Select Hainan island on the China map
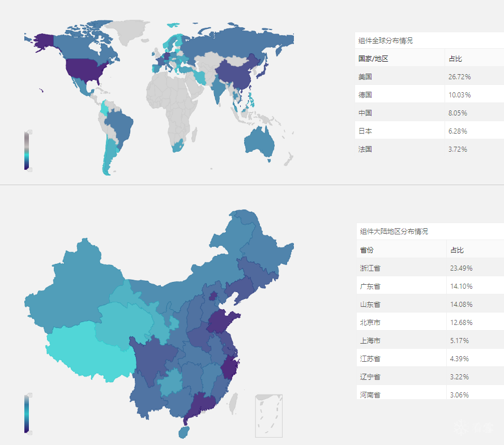The height and width of the screenshot is (445, 504). point(184,432)
